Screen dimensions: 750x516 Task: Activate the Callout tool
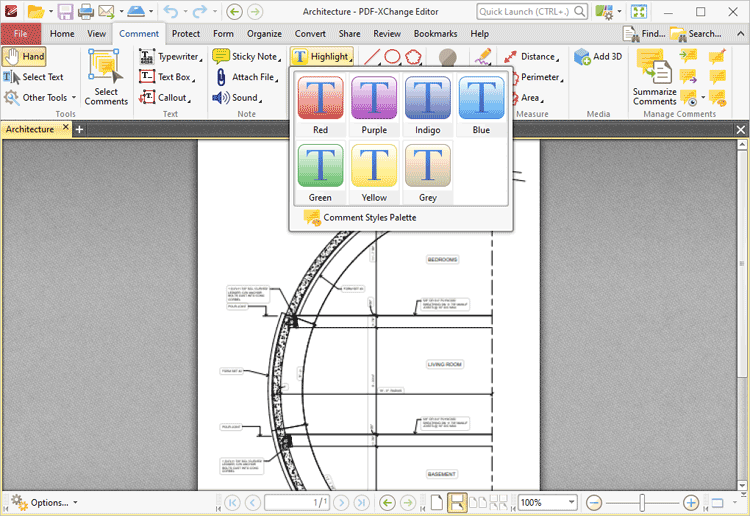[x=164, y=98]
